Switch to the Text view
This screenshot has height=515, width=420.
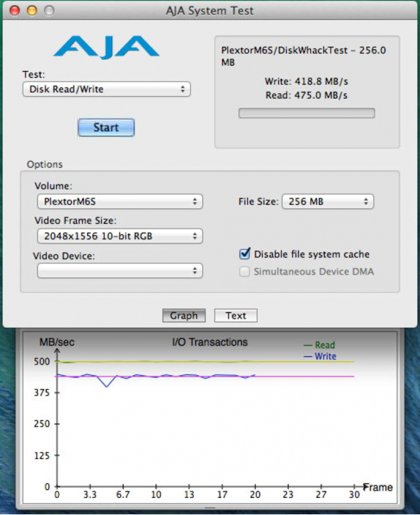point(236,315)
